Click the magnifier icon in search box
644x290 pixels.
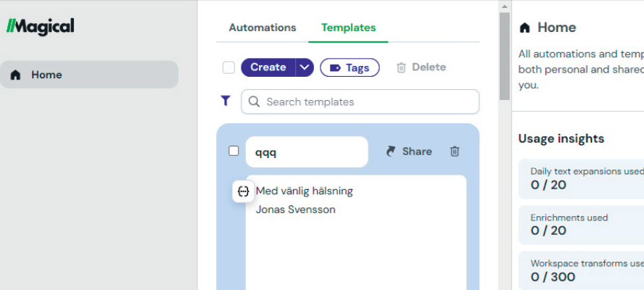coord(255,102)
